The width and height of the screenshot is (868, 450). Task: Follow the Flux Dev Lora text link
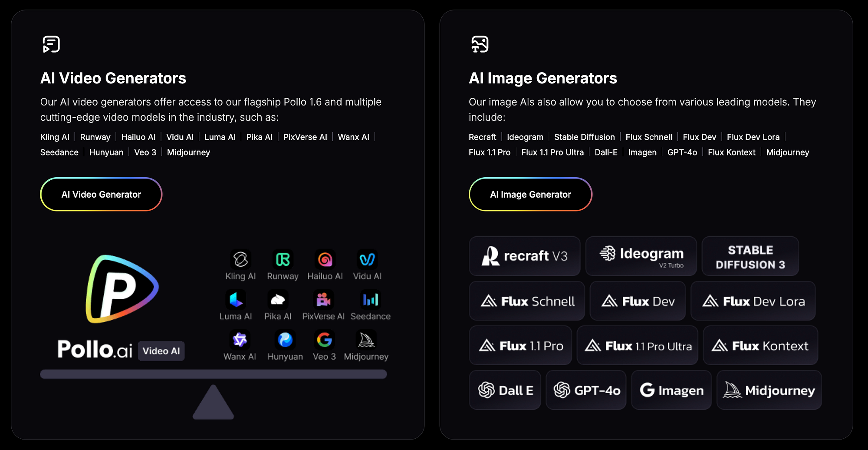tap(753, 137)
